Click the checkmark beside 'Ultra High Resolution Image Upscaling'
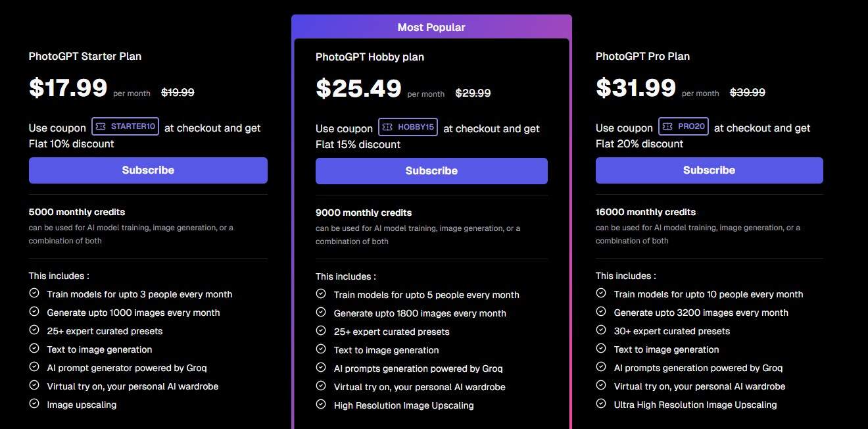Image resolution: width=868 pixels, height=429 pixels. coord(600,404)
